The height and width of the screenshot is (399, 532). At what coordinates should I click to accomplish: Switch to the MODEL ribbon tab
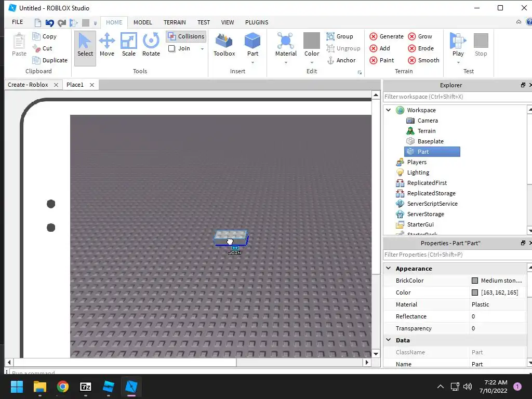point(142,22)
